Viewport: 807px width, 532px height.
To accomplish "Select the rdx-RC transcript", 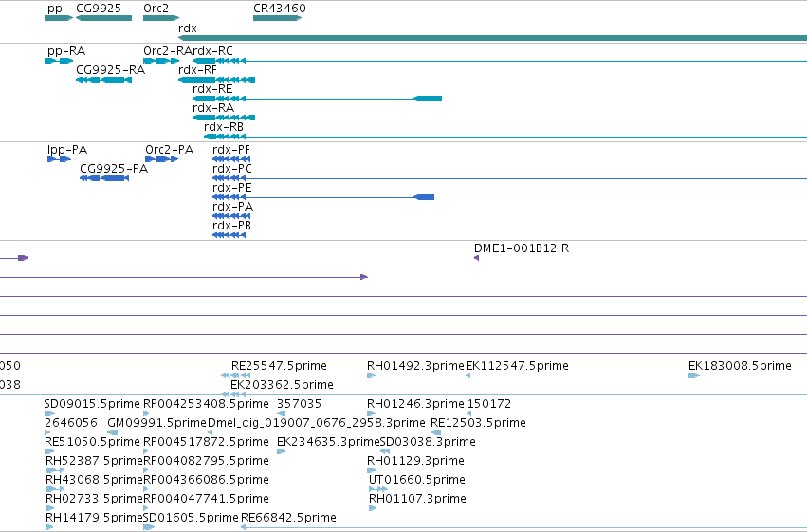I will (x=500, y=61).
